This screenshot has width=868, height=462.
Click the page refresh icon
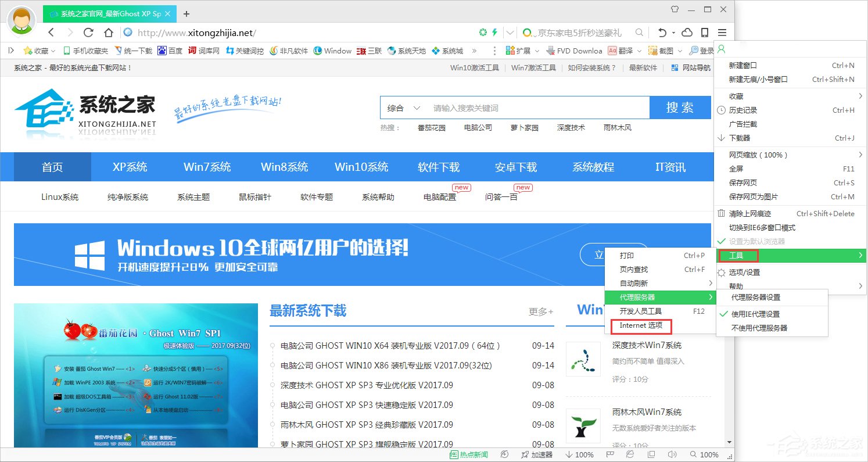(x=88, y=33)
